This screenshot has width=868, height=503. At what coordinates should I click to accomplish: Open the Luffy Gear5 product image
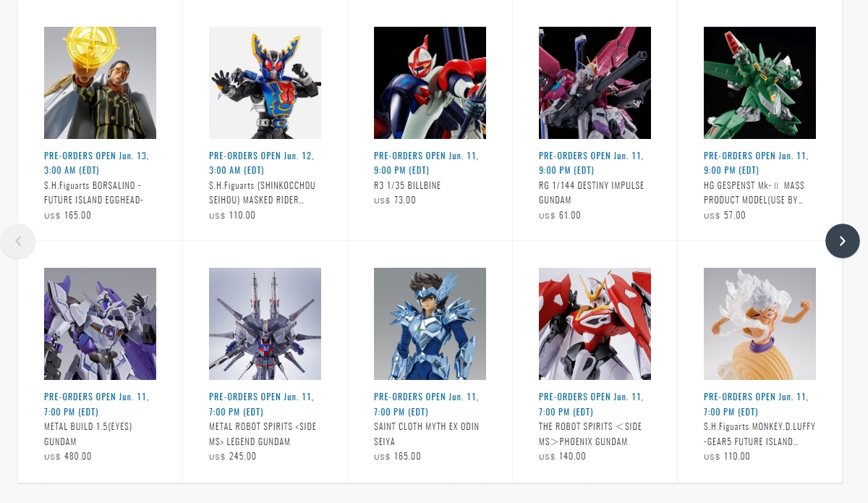pos(759,324)
